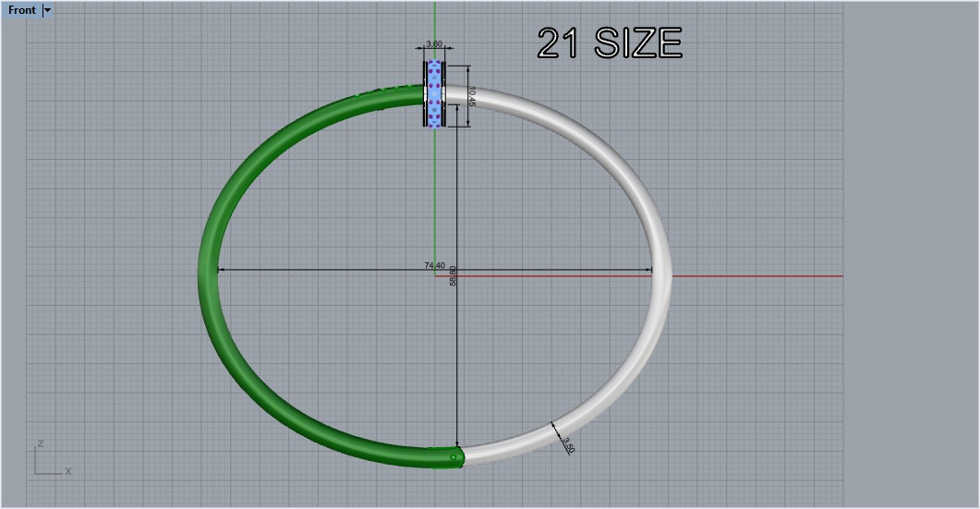Select the blue gem-set clasp
Screen dimensions: 980x509
tap(434, 94)
